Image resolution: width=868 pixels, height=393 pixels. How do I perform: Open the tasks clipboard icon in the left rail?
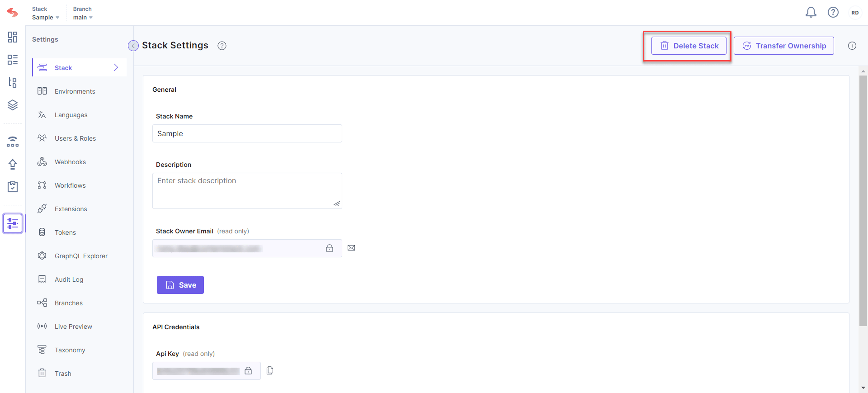coord(12,186)
